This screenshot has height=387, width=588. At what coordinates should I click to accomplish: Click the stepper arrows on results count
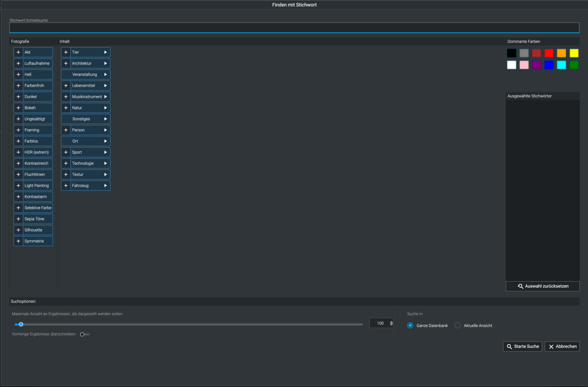click(x=391, y=323)
